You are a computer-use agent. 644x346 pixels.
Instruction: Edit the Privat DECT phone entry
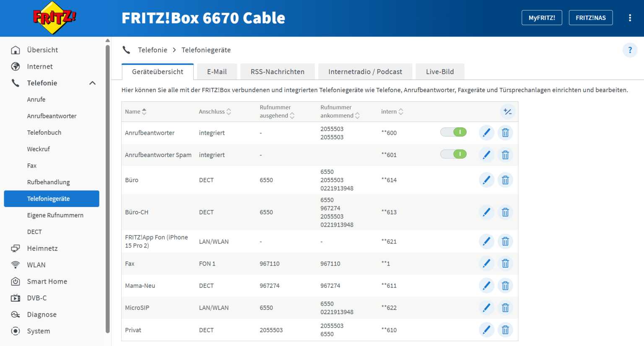(486, 330)
